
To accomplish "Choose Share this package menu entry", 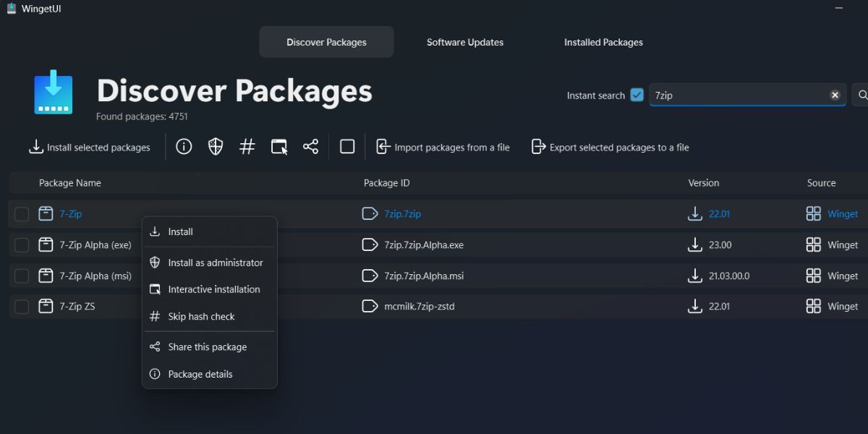I will click(x=209, y=347).
